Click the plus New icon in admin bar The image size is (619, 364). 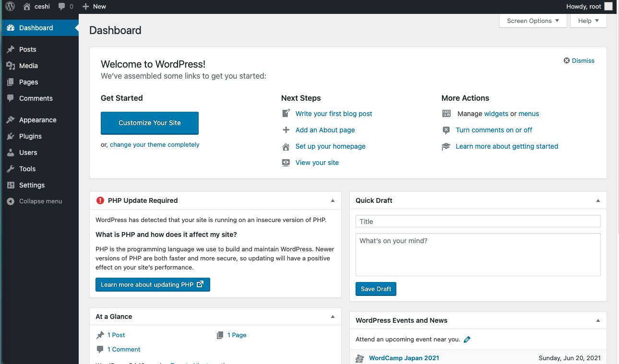coord(85,6)
